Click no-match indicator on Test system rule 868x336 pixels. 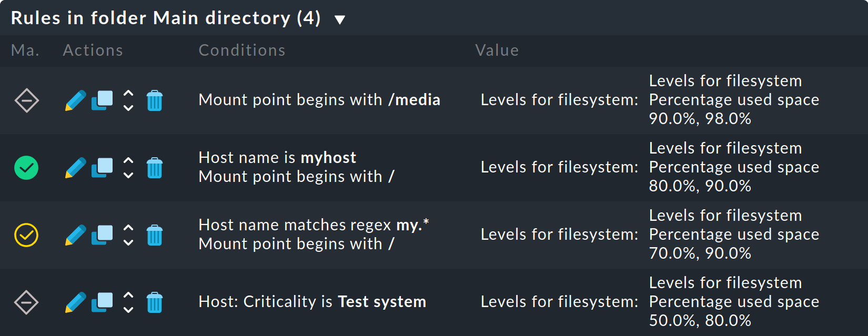click(26, 302)
